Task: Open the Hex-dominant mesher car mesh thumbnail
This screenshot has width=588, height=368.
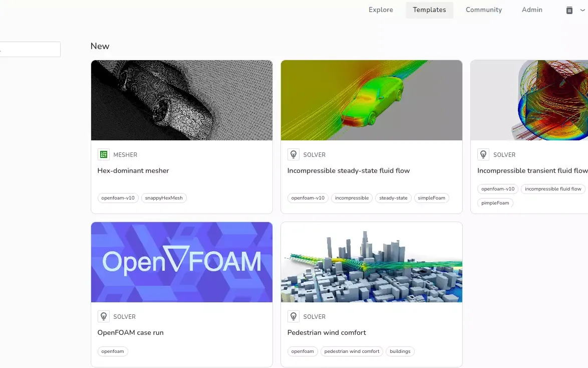Action: [x=182, y=100]
